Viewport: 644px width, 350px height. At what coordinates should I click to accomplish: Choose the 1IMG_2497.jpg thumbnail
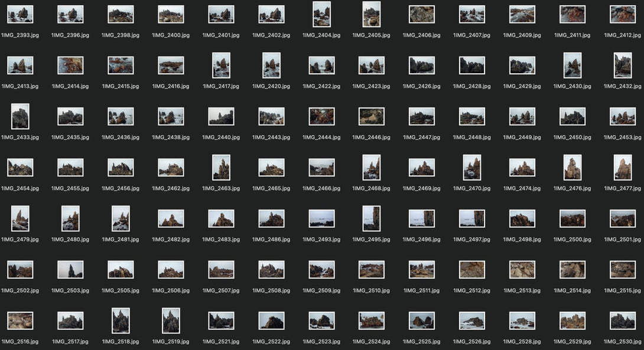(x=472, y=219)
